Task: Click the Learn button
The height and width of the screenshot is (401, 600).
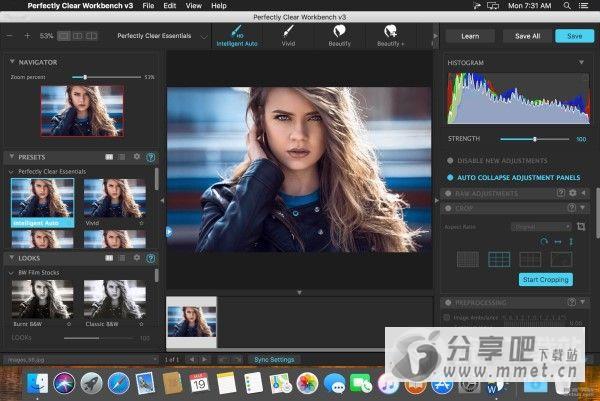Action: pyautogui.click(x=470, y=36)
